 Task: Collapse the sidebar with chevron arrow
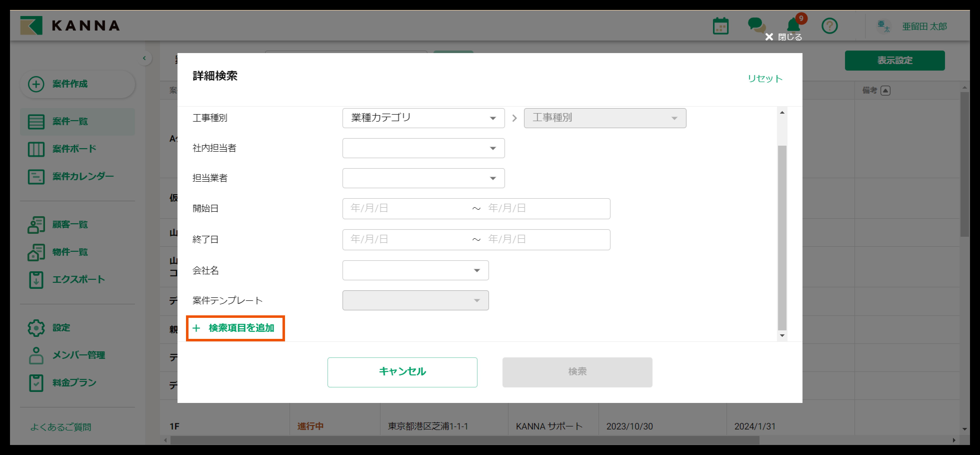pyautogui.click(x=144, y=58)
